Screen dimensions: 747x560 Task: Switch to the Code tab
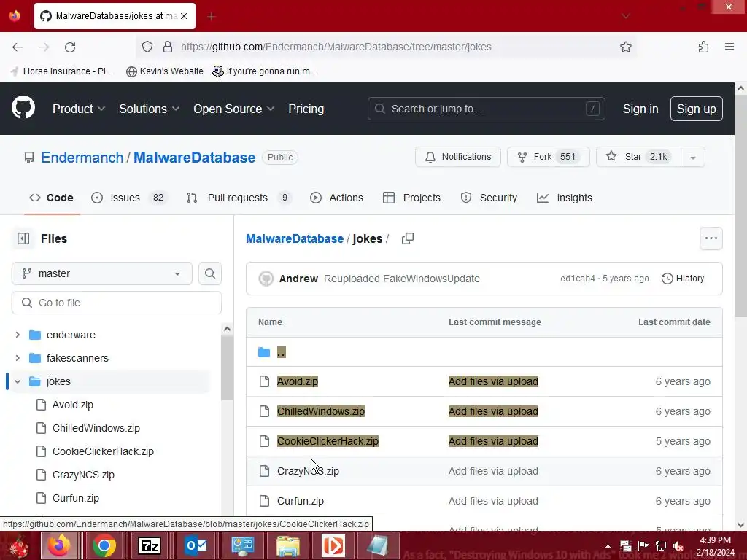tap(52, 198)
